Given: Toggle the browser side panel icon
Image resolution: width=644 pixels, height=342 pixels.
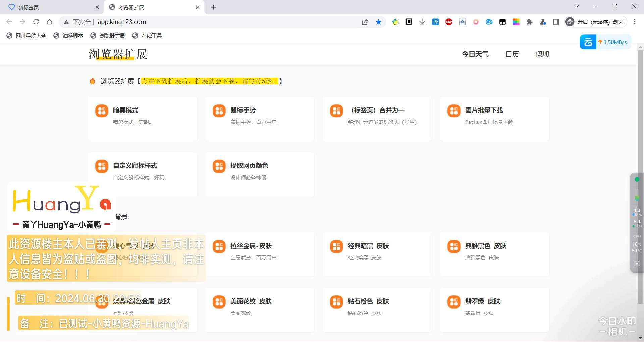Looking at the screenshot, I should coord(556,22).
